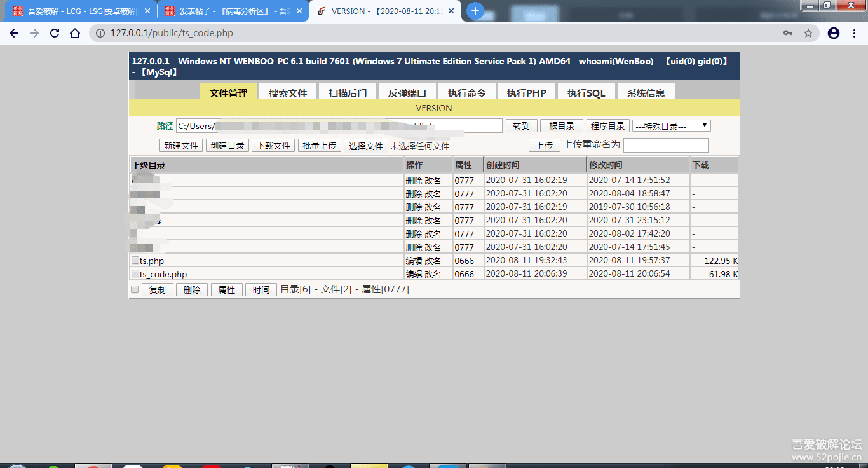Open the 上级目录 link
This screenshot has height=468, width=868.
(x=149, y=165)
